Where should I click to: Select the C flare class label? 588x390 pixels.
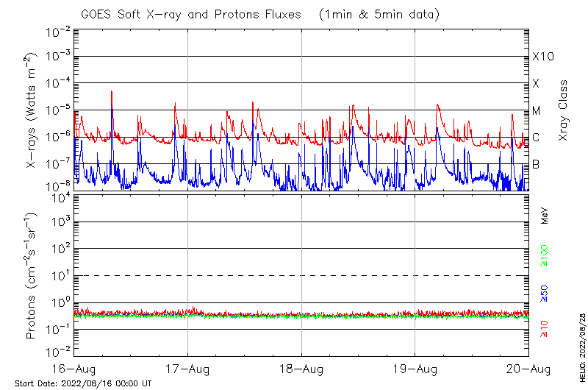pos(536,138)
